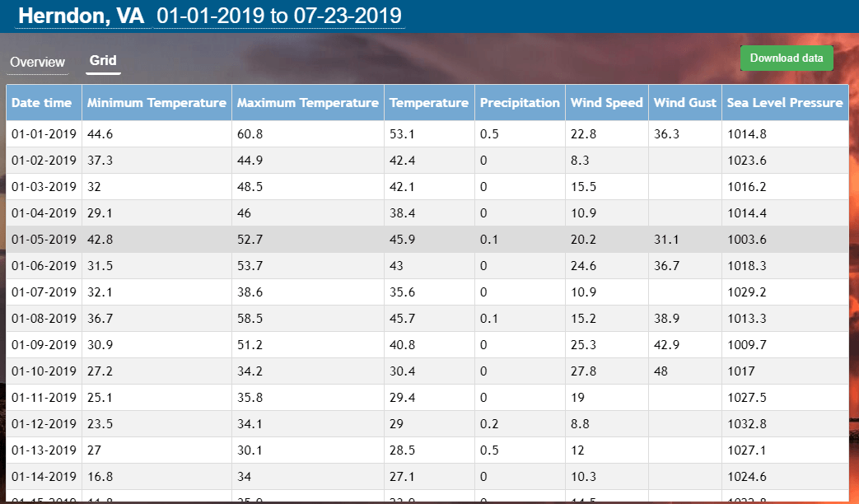This screenshot has width=859, height=504.
Task: Switch to the Overview tab
Action: [38, 62]
